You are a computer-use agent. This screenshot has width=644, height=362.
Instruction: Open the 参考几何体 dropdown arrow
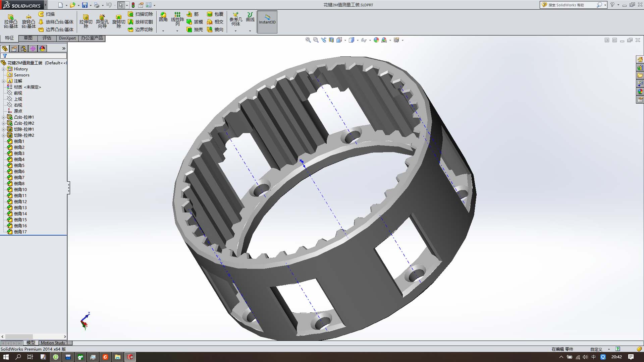[236, 31]
